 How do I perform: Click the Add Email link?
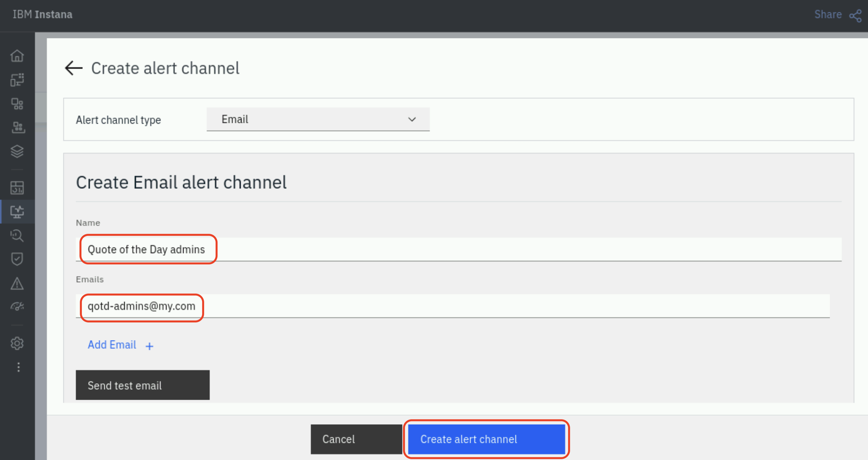point(112,345)
